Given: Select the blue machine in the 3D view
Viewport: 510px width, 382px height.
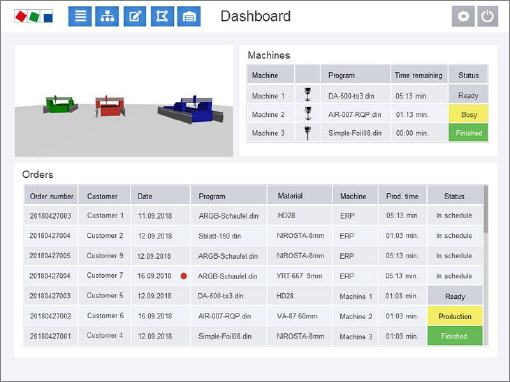Looking at the screenshot, I should 191,109.
